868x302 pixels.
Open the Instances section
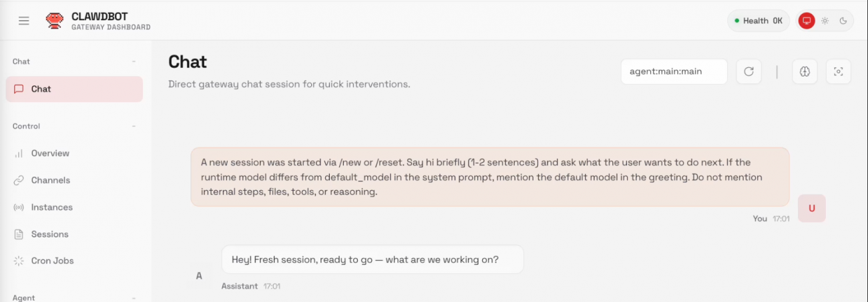[x=51, y=207]
